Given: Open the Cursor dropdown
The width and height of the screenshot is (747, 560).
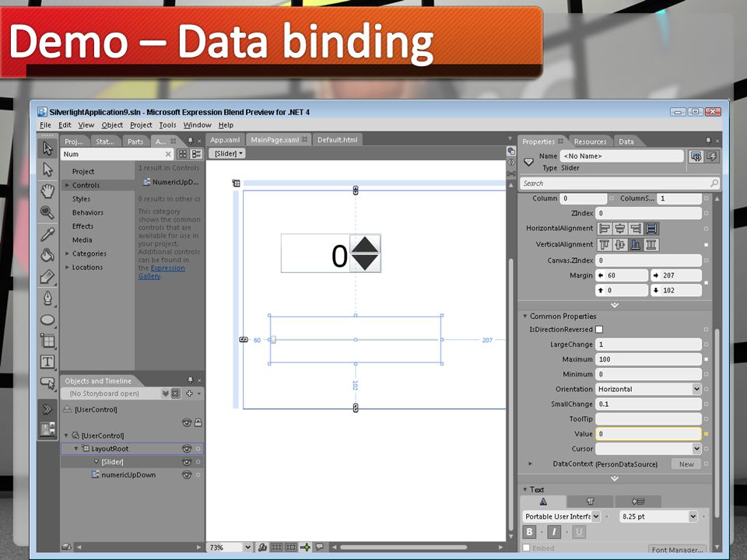Looking at the screenshot, I should 696,449.
